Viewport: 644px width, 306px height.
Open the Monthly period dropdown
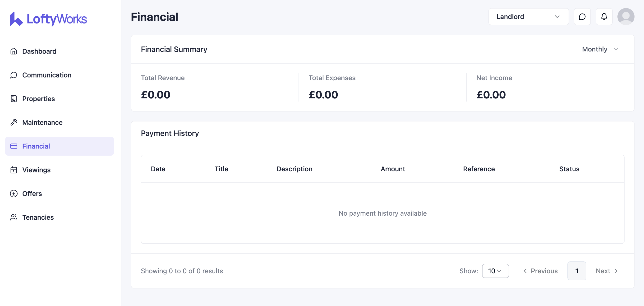point(600,49)
